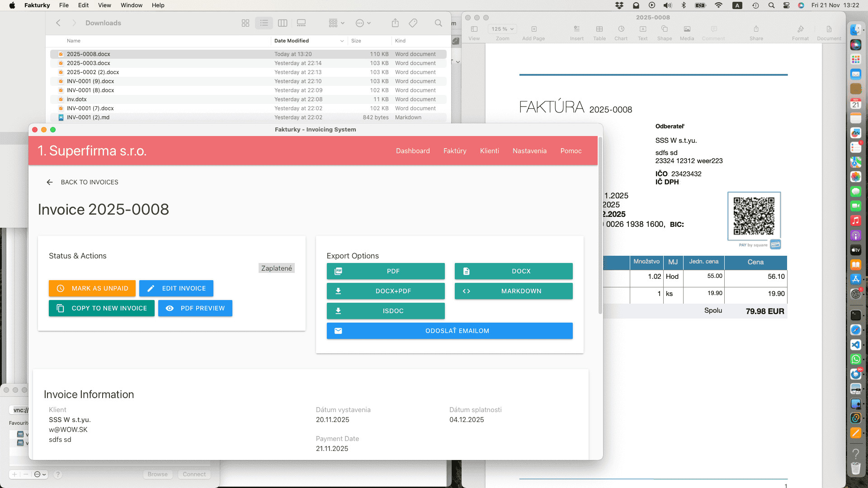Export invoice with the MARKDOWN button

(x=514, y=291)
